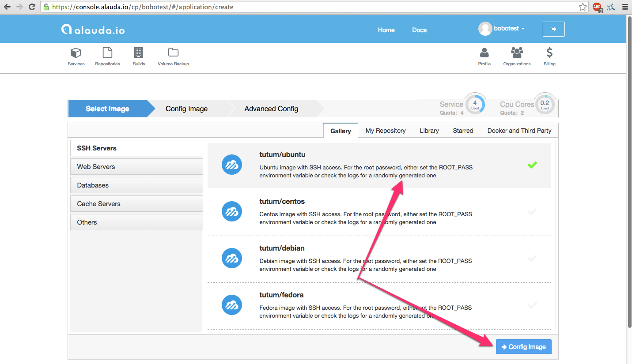Screen dimensions: 632x364
Task: Select the Databases category
Action: (136, 185)
